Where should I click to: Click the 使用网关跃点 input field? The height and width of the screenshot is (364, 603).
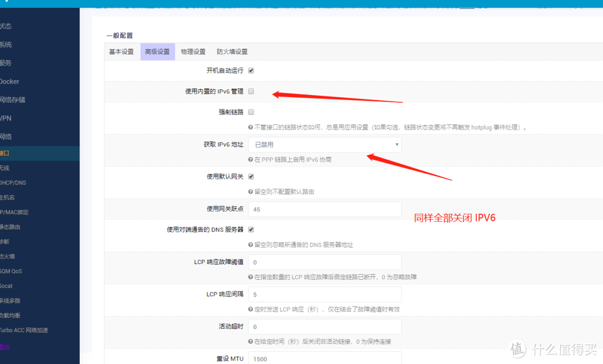(324, 209)
